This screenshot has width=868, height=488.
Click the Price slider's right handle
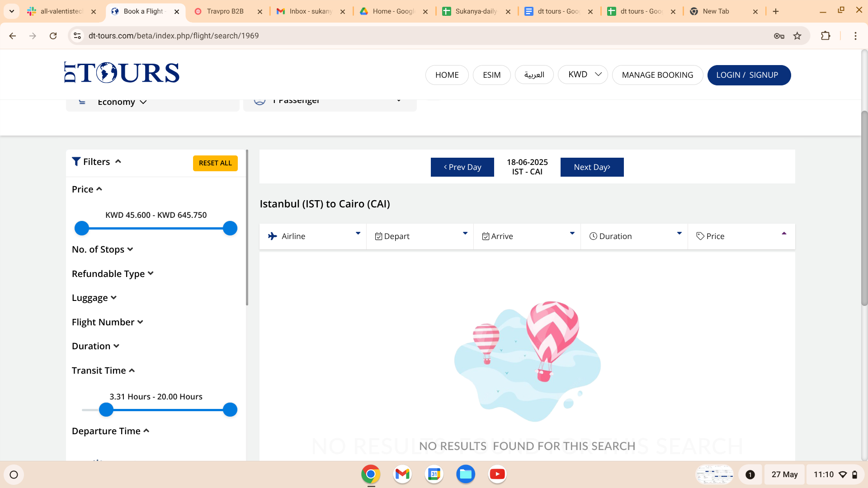pos(230,228)
